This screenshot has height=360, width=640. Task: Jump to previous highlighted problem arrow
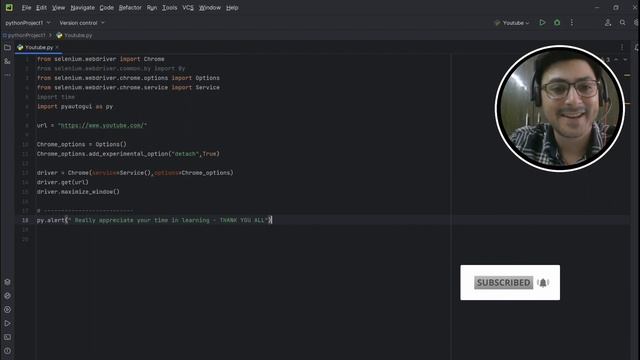(x=616, y=60)
